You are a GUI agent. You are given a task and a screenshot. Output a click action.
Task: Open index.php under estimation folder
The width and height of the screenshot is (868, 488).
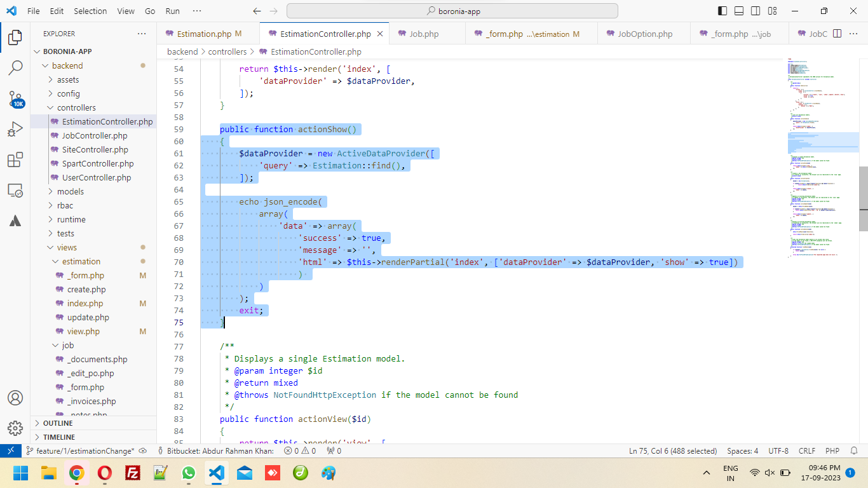(94, 303)
